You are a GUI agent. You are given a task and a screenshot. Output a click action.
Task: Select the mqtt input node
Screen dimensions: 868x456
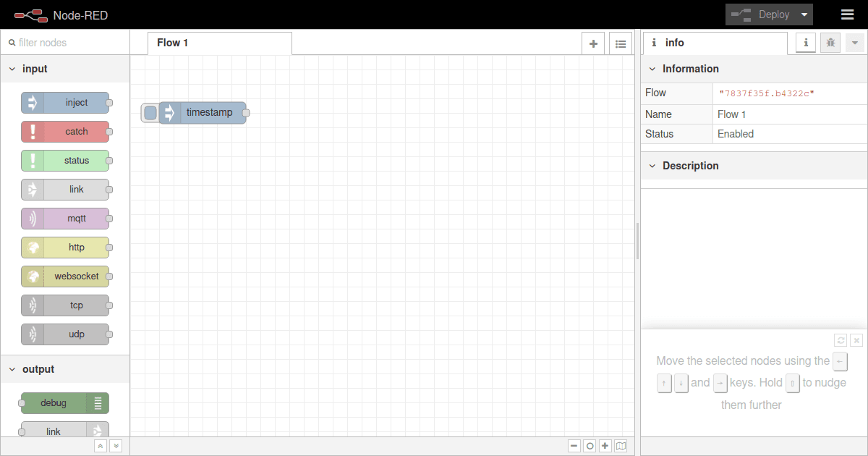tap(66, 218)
